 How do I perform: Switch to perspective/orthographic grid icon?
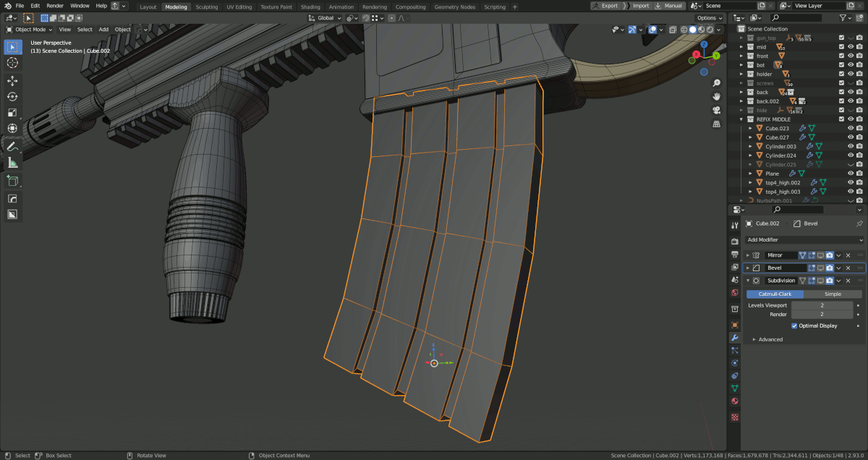pyautogui.click(x=716, y=124)
